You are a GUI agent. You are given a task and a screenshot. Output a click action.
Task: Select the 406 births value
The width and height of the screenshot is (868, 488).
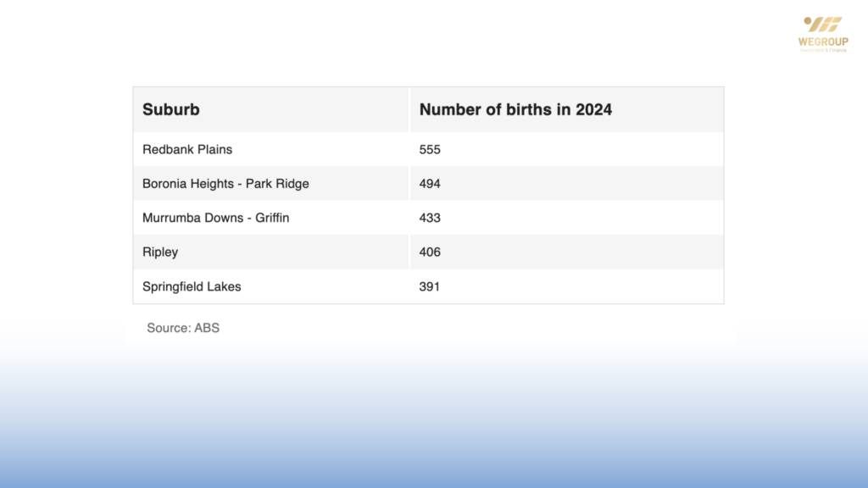point(430,252)
